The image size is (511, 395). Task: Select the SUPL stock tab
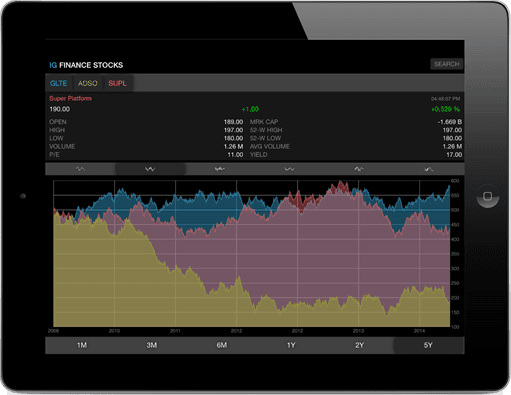[x=117, y=83]
